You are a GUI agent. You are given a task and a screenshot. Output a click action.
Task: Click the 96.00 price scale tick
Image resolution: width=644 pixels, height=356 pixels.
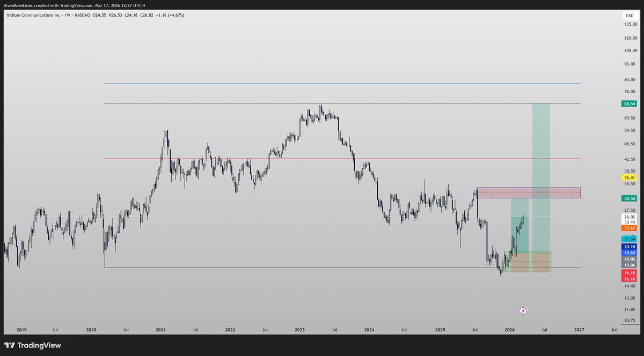630,65
